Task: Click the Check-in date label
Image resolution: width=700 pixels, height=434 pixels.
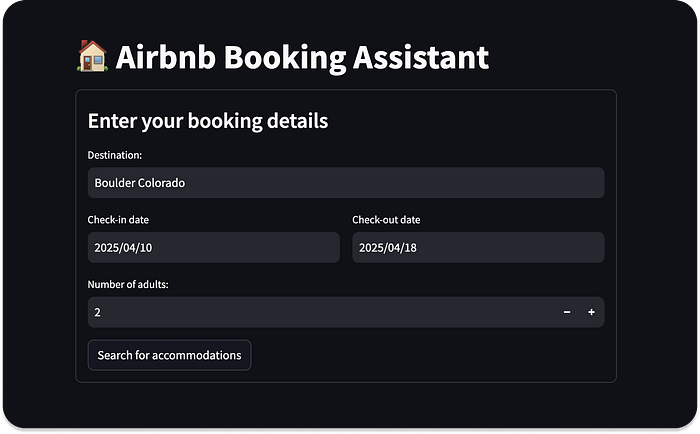Action: [118, 220]
